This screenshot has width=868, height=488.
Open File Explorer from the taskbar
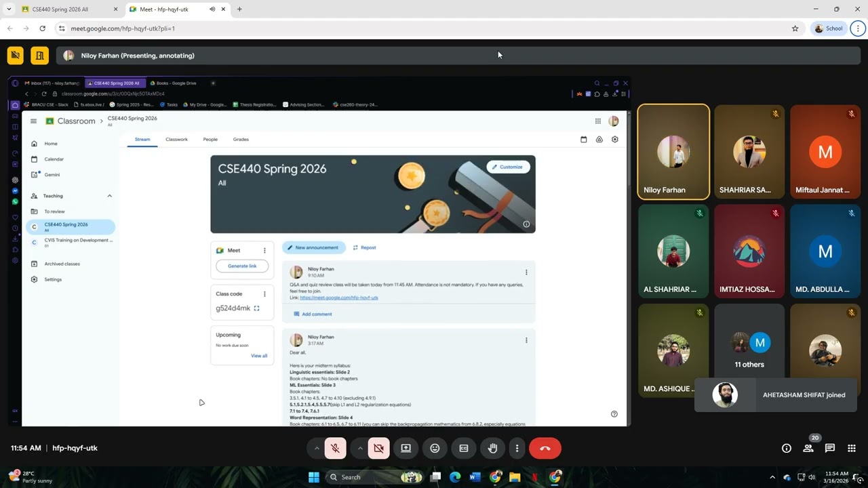tap(515, 477)
